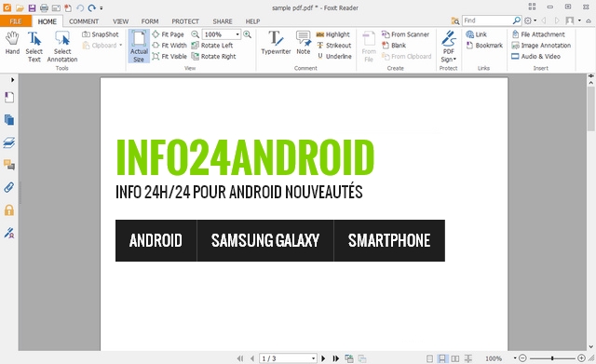
Task: Insert an Image Annotation
Action: click(541, 46)
